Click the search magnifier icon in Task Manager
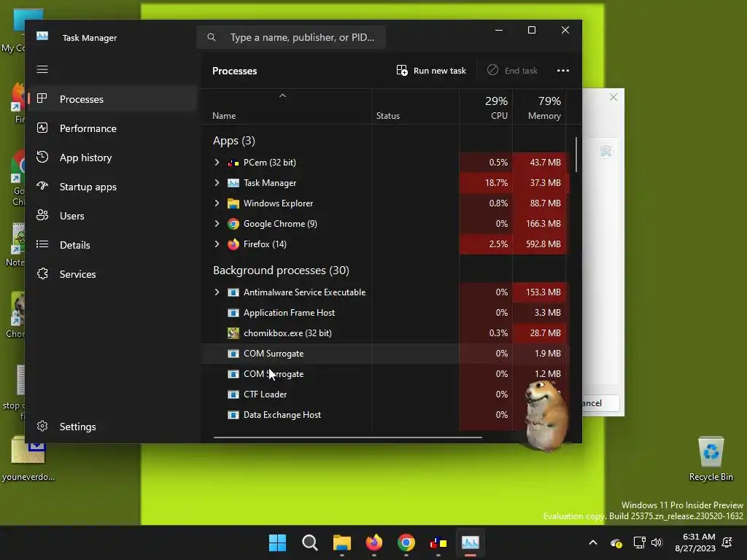The width and height of the screenshot is (747, 560). click(212, 37)
